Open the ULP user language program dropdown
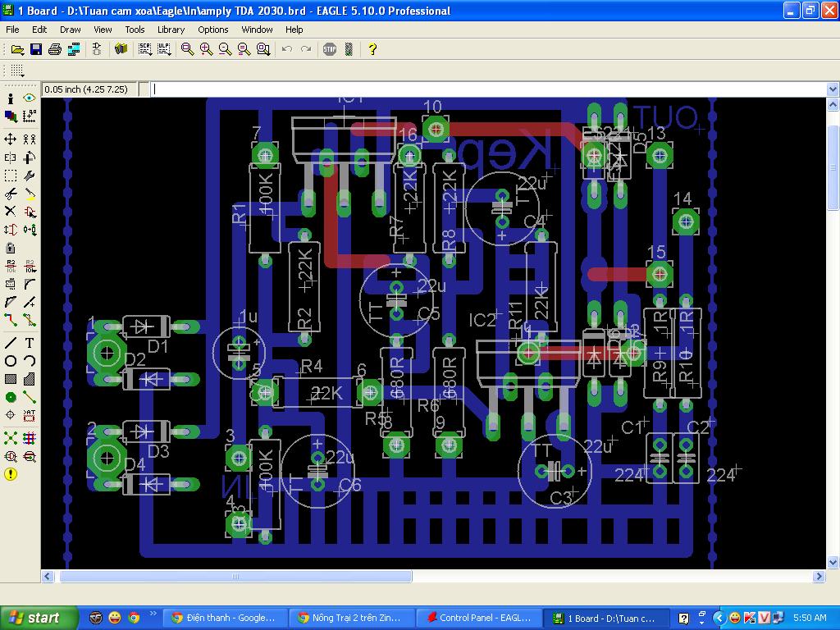This screenshot has height=630, width=840. (164, 49)
